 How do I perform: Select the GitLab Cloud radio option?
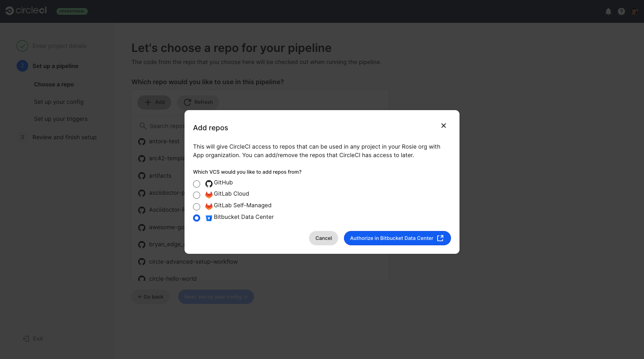[197, 195]
